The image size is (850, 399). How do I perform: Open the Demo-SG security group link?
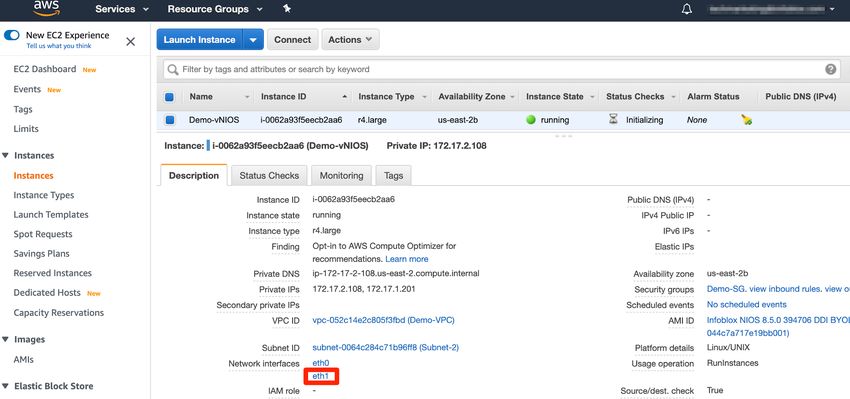[x=726, y=289]
